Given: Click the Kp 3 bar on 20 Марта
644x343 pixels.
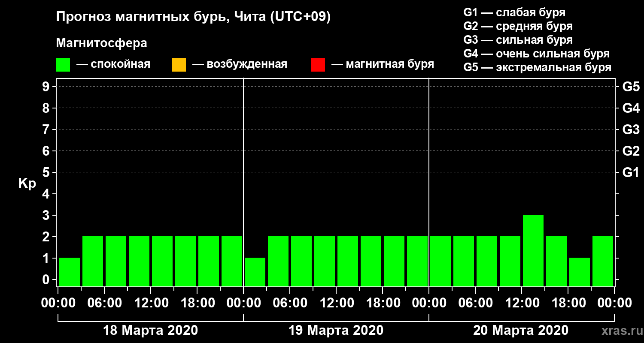Looking at the screenshot, I should [x=533, y=250].
